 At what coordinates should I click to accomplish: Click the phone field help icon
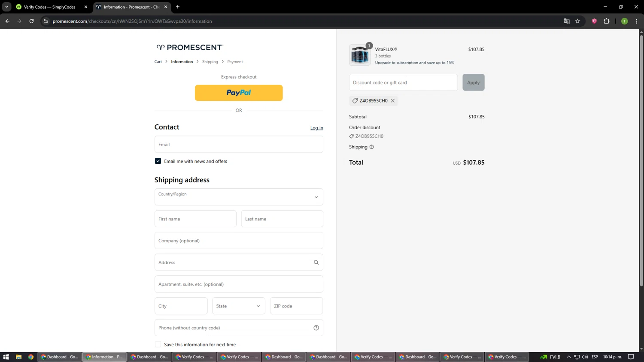(x=316, y=328)
